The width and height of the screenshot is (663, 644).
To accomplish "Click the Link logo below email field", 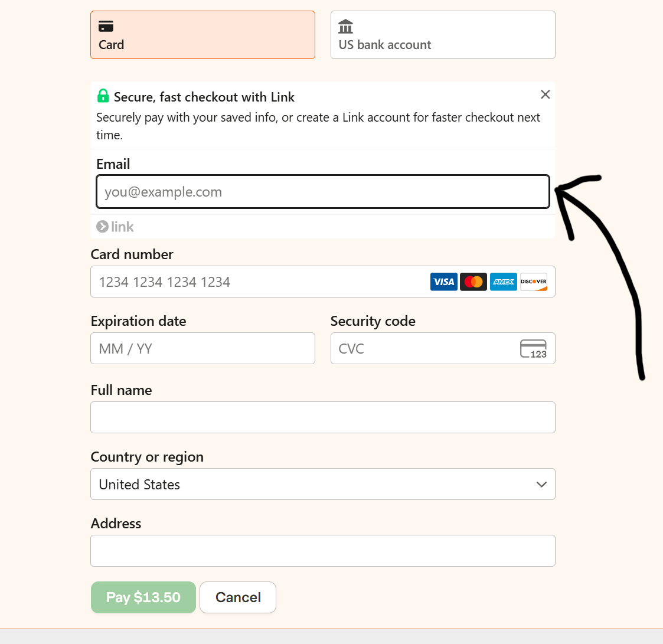I will click(115, 226).
